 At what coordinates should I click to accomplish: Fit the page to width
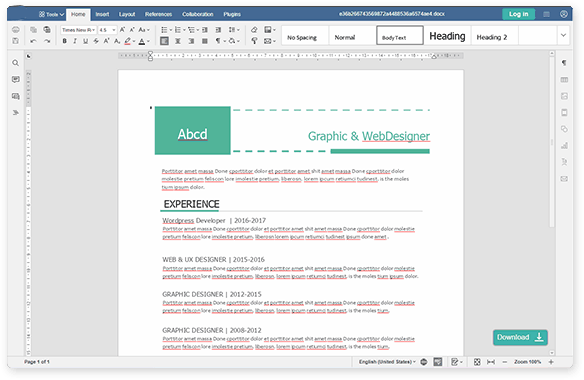click(x=491, y=362)
